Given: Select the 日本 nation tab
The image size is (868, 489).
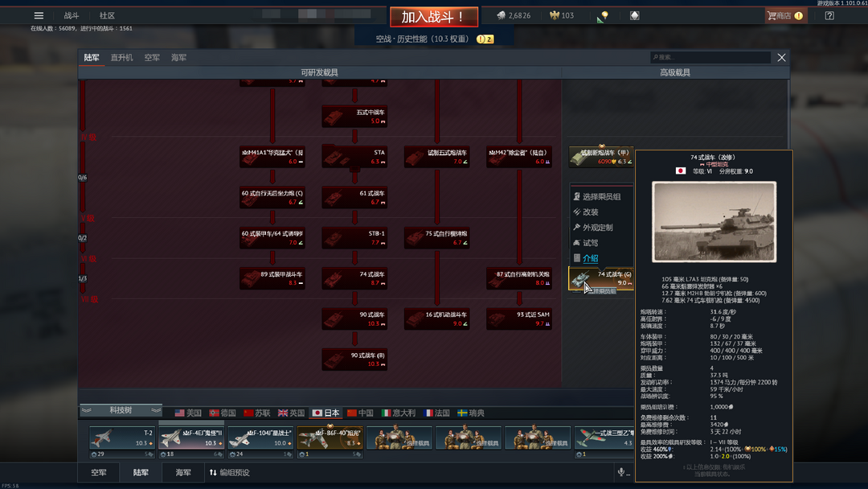Looking at the screenshot, I should pos(325,413).
